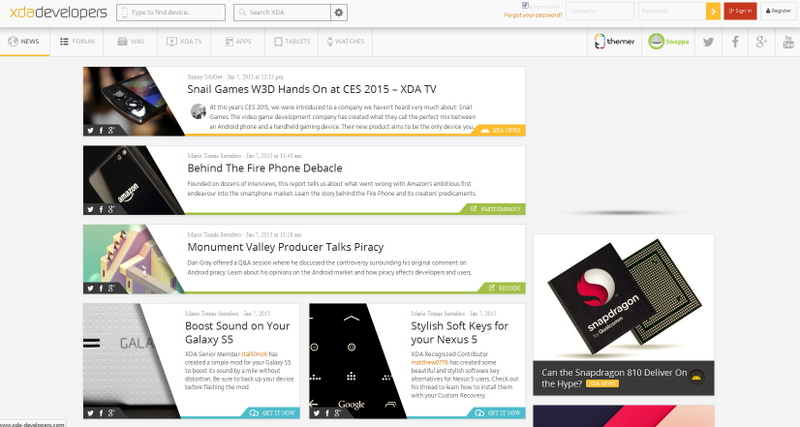Focus the Type to find device field
The height and width of the screenshot is (427, 800).
pyautogui.click(x=171, y=12)
